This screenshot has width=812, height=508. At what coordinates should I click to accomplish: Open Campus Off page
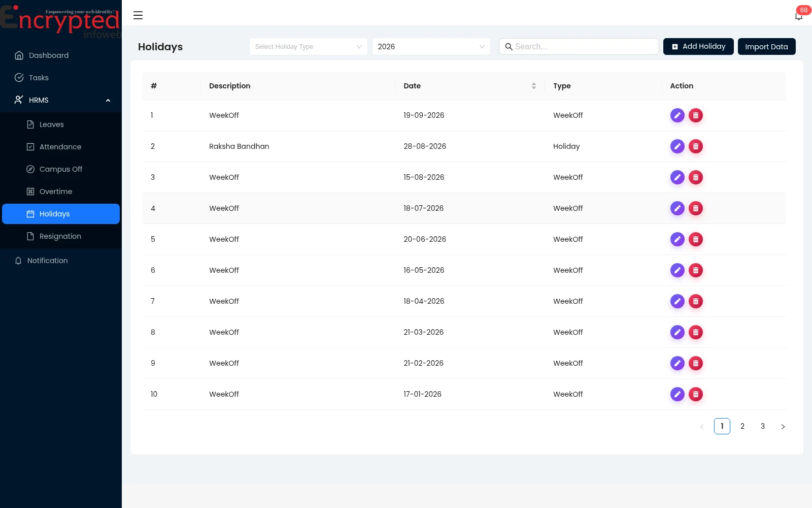point(61,169)
